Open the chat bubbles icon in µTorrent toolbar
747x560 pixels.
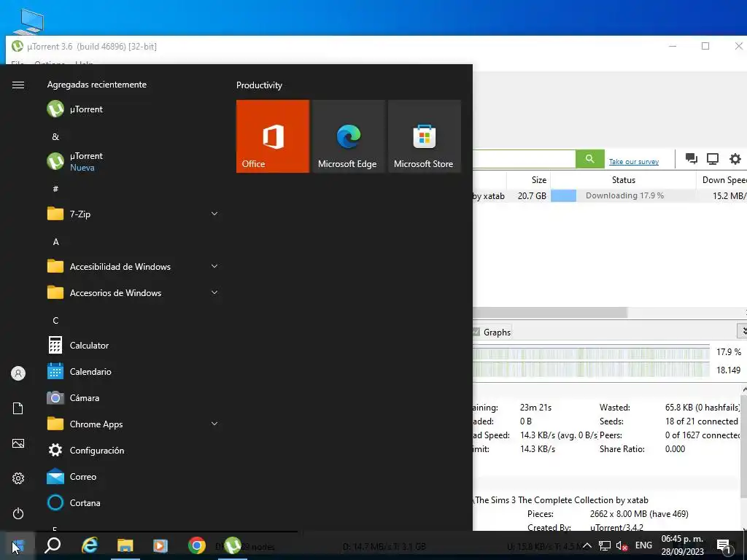point(692,158)
